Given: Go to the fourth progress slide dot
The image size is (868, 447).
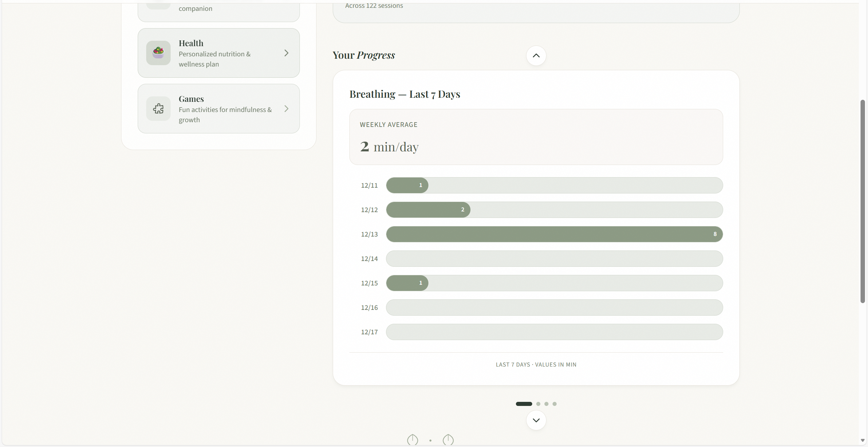Looking at the screenshot, I should (555, 404).
